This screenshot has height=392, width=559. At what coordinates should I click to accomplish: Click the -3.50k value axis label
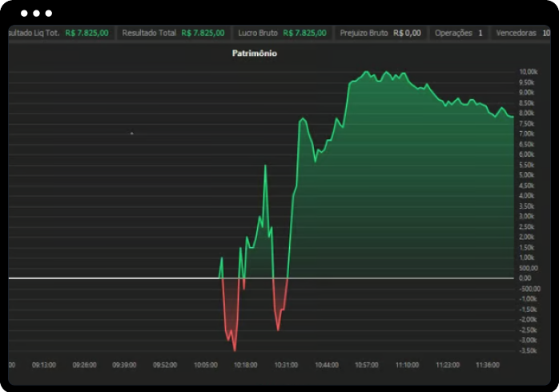(x=527, y=350)
